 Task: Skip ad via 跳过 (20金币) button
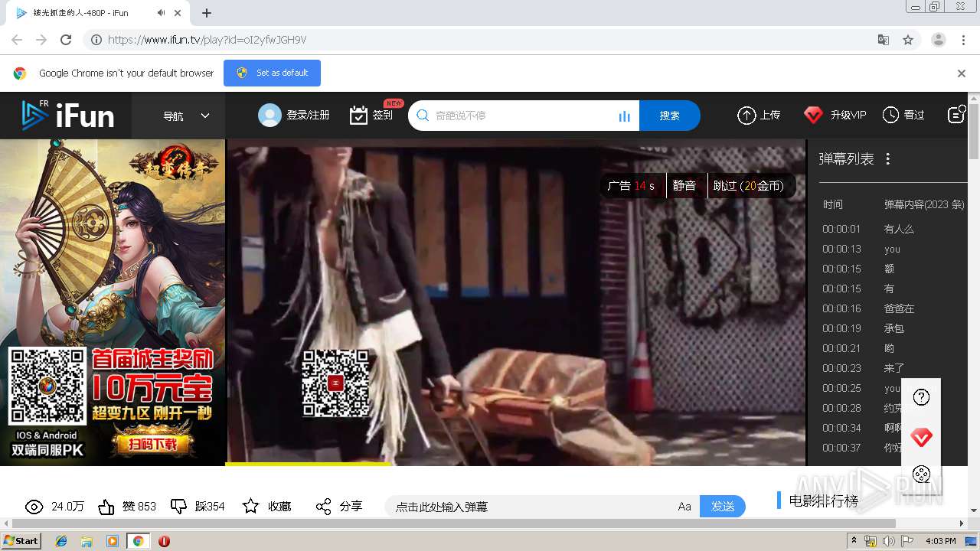748,186
